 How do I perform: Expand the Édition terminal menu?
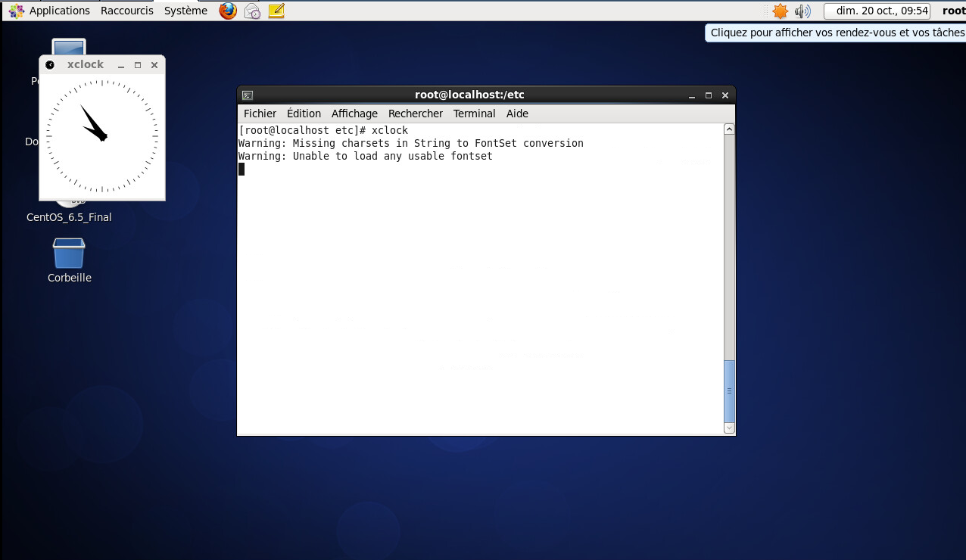[x=304, y=114]
